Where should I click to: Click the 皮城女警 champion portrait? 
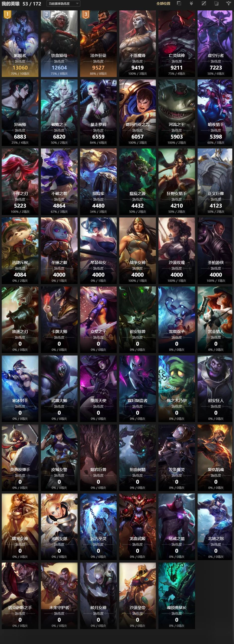pyautogui.click(x=59, y=458)
